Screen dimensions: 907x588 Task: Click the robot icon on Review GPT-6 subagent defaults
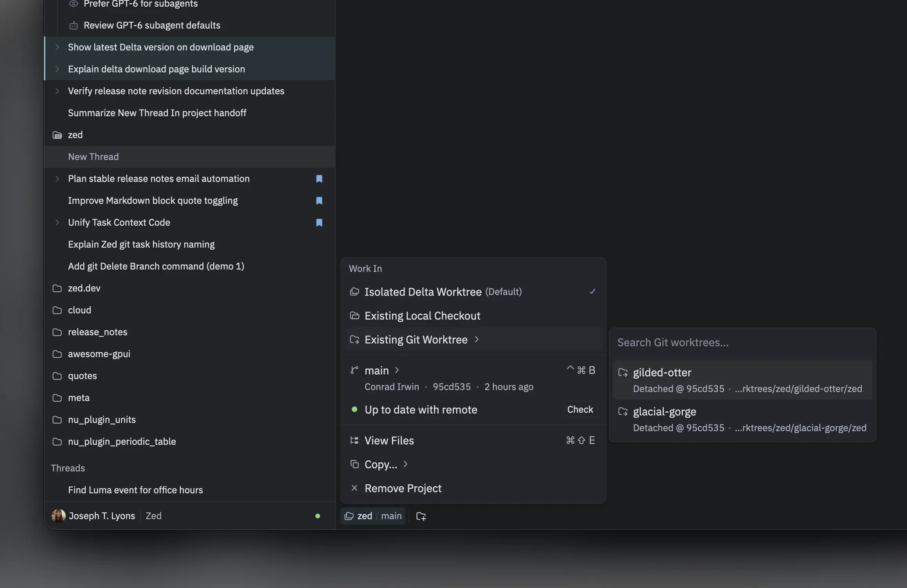[x=74, y=25]
